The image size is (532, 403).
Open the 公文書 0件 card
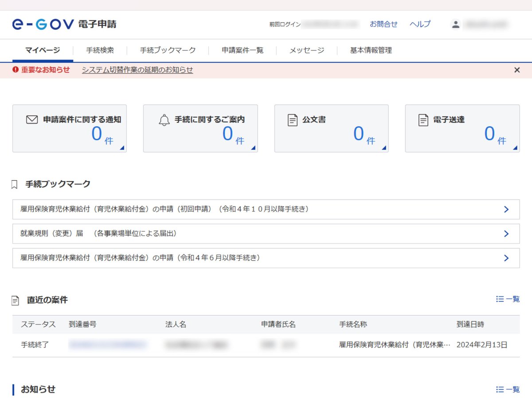click(x=332, y=129)
